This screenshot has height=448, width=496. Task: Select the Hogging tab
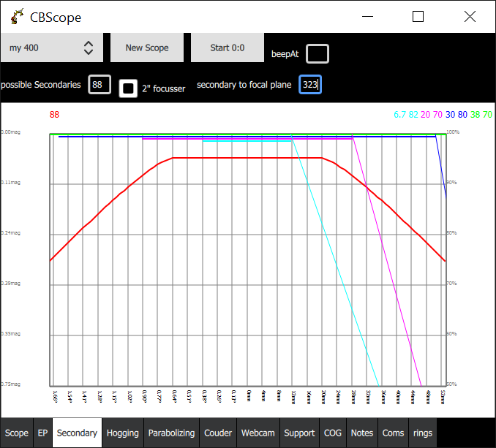123,433
